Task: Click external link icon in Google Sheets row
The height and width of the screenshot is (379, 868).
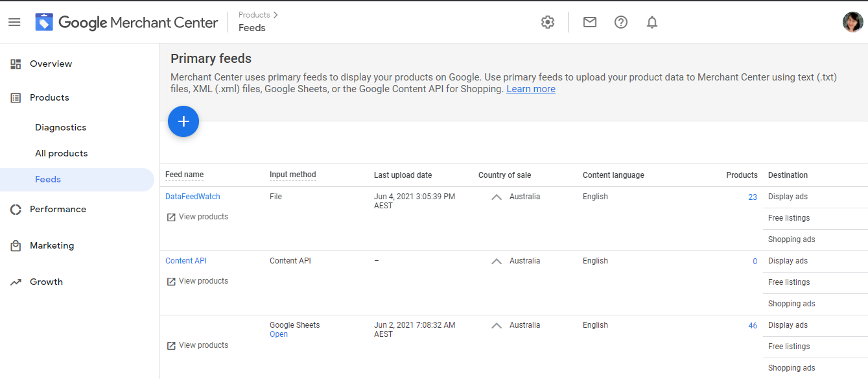Action: point(171,345)
